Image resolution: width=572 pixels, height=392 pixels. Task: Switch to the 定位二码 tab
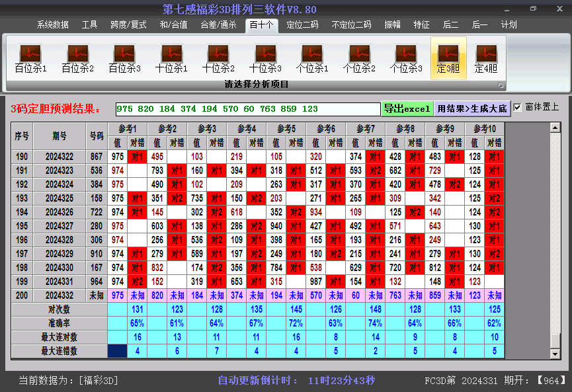302,25
